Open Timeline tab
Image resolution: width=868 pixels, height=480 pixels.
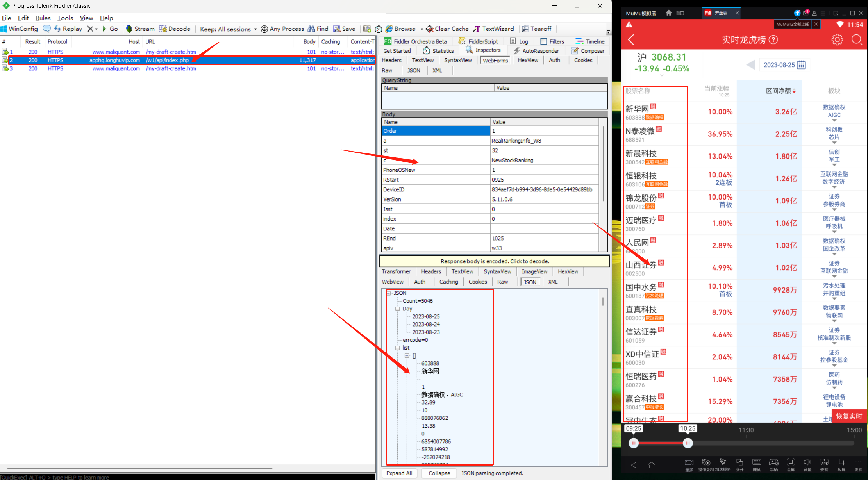pos(590,41)
